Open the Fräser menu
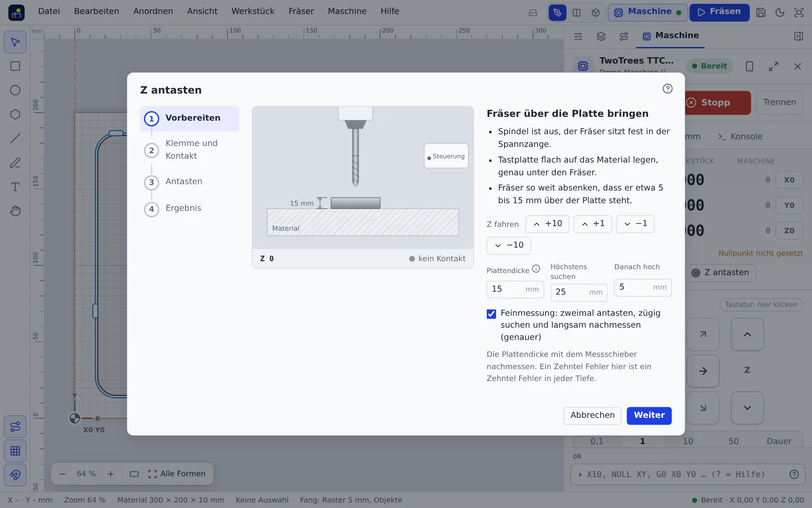 point(301,11)
